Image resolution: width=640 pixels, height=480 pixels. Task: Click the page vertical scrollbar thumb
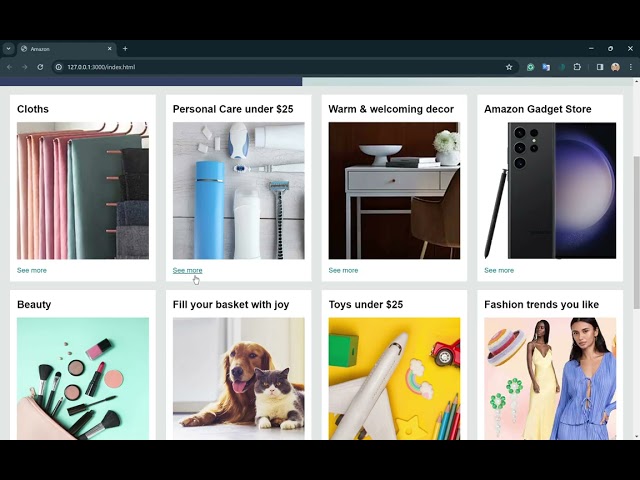click(636, 232)
